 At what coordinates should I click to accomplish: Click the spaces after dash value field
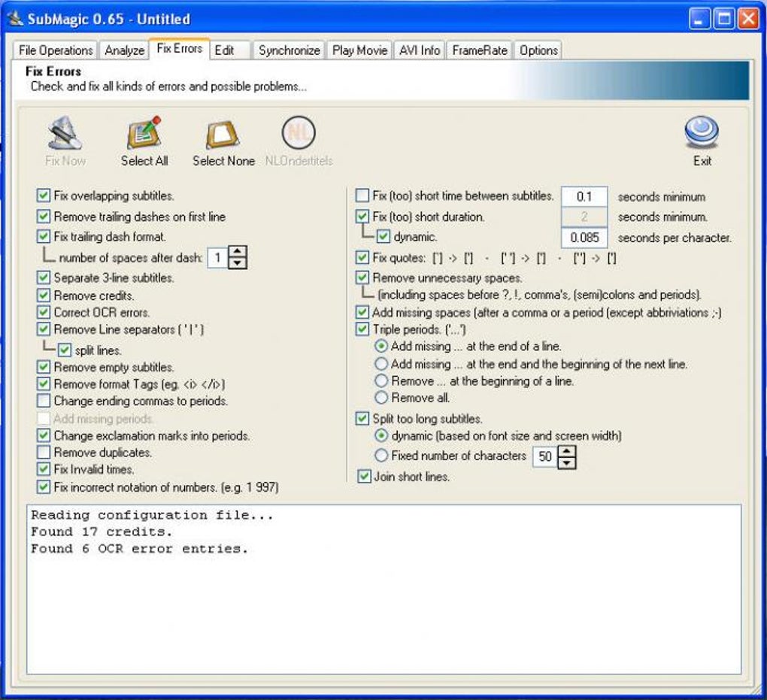click(218, 257)
